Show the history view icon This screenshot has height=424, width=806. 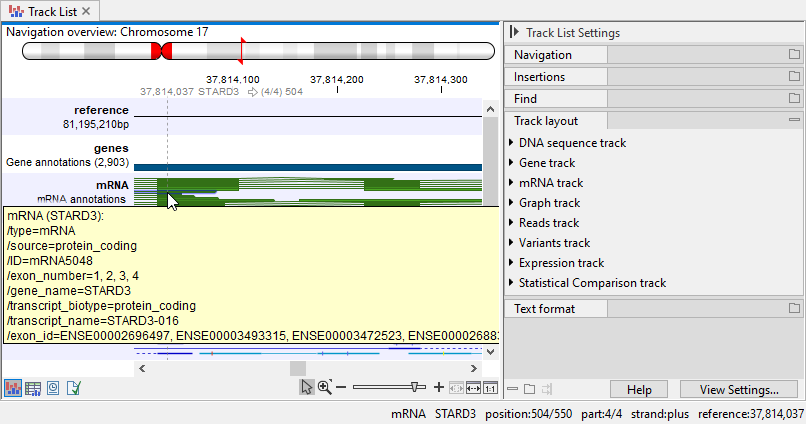[53, 388]
